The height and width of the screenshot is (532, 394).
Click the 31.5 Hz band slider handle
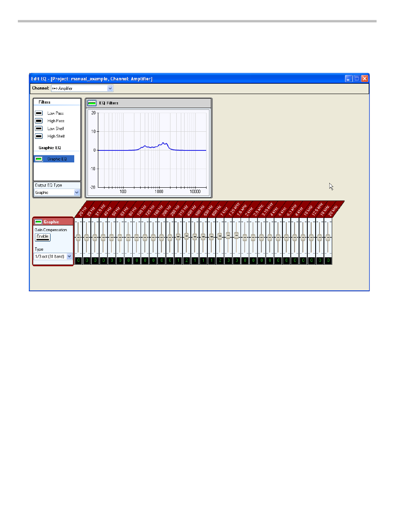tap(95, 237)
